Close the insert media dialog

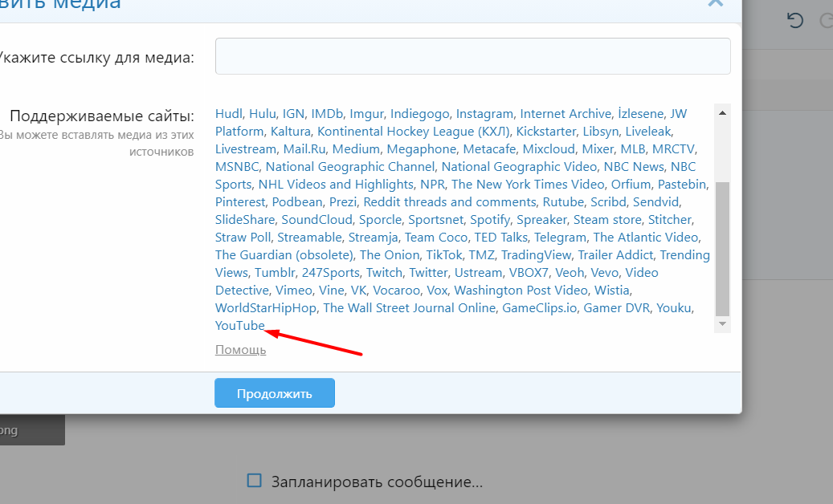pyautogui.click(x=715, y=3)
